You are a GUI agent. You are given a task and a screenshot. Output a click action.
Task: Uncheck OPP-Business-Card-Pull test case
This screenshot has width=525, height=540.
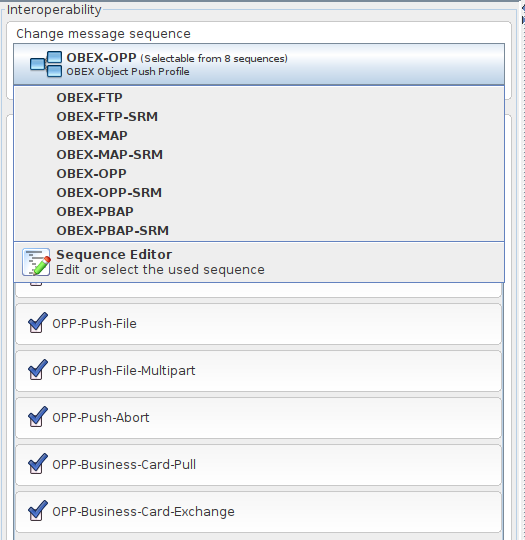[37, 464]
